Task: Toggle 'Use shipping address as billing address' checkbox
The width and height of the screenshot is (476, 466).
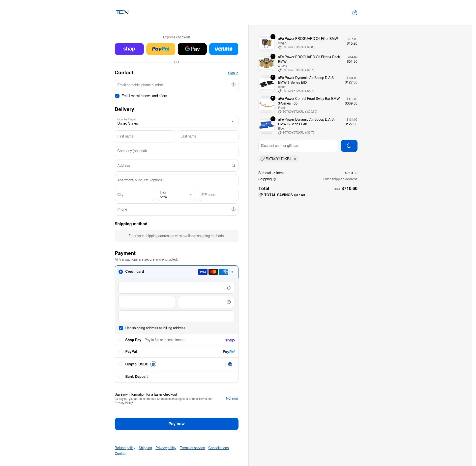Action: coord(121,328)
